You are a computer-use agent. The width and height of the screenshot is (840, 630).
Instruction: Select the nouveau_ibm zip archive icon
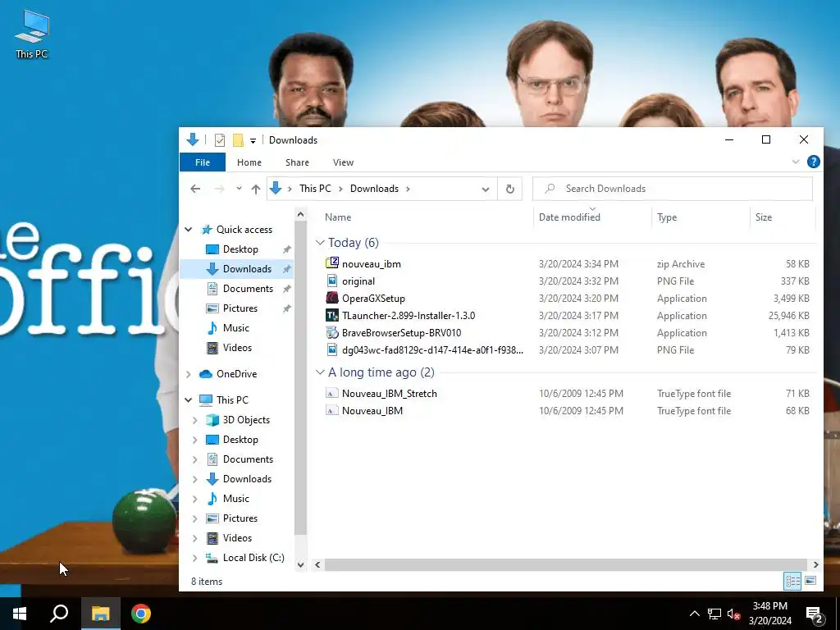tap(332, 263)
